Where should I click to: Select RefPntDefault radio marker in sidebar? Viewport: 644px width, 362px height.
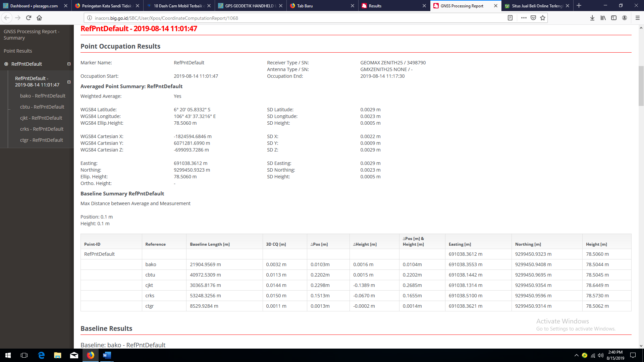(x=6, y=64)
